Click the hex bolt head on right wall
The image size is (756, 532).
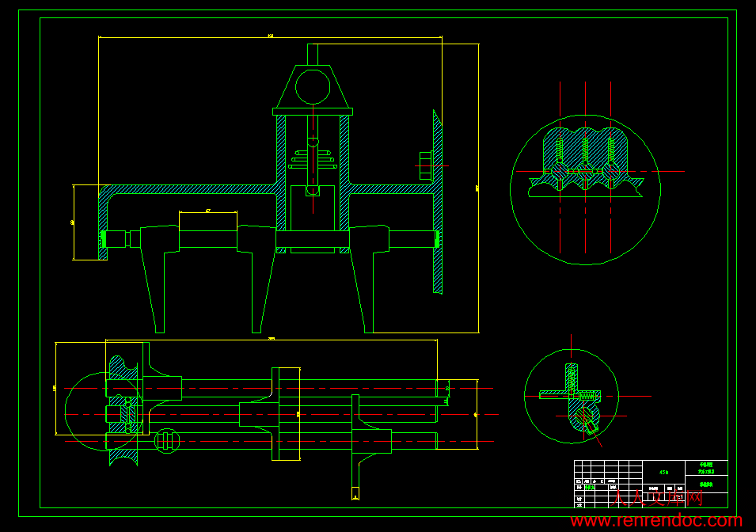[x=426, y=166]
